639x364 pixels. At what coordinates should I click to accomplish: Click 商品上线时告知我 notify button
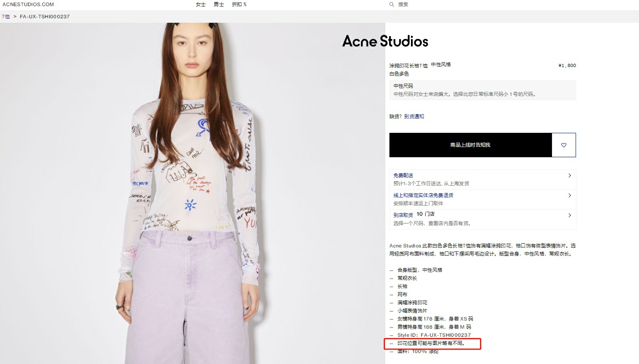pos(471,145)
